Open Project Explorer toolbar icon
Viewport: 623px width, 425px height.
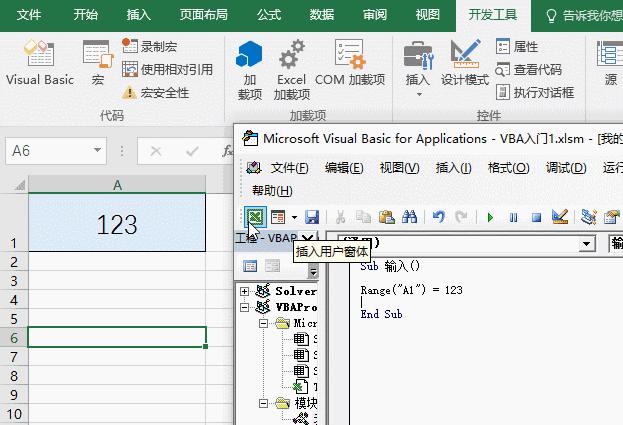tap(588, 217)
